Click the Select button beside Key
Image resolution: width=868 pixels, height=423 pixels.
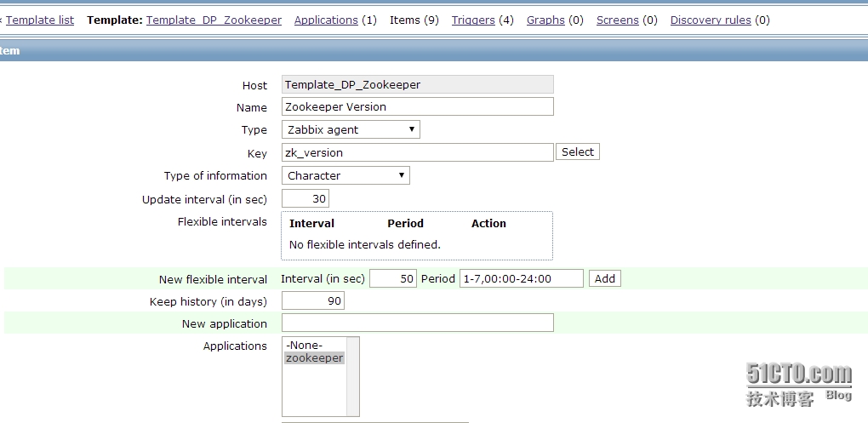click(577, 151)
